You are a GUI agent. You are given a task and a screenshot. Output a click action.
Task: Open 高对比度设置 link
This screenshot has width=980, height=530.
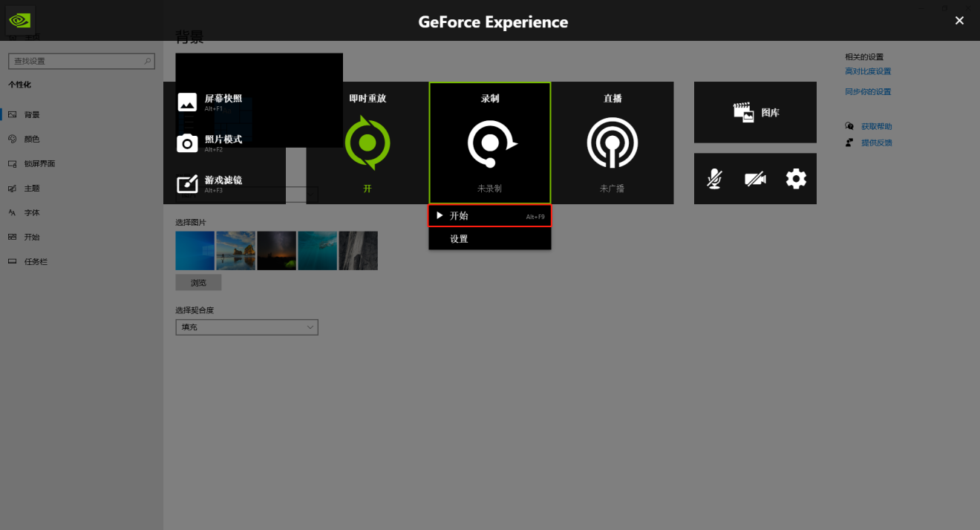pyautogui.click(x=868, y=71)
